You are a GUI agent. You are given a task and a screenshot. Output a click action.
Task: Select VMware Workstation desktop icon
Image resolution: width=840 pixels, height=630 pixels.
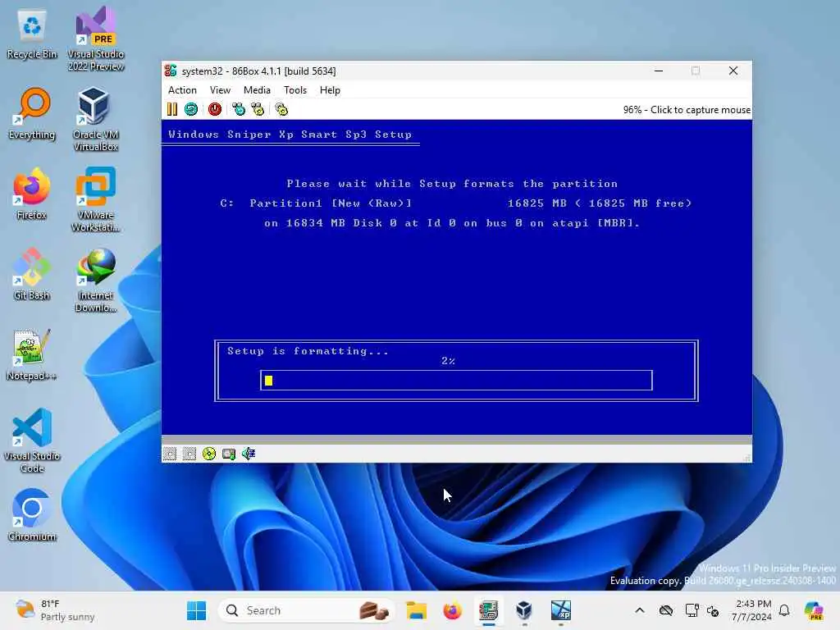pos(96,200)
